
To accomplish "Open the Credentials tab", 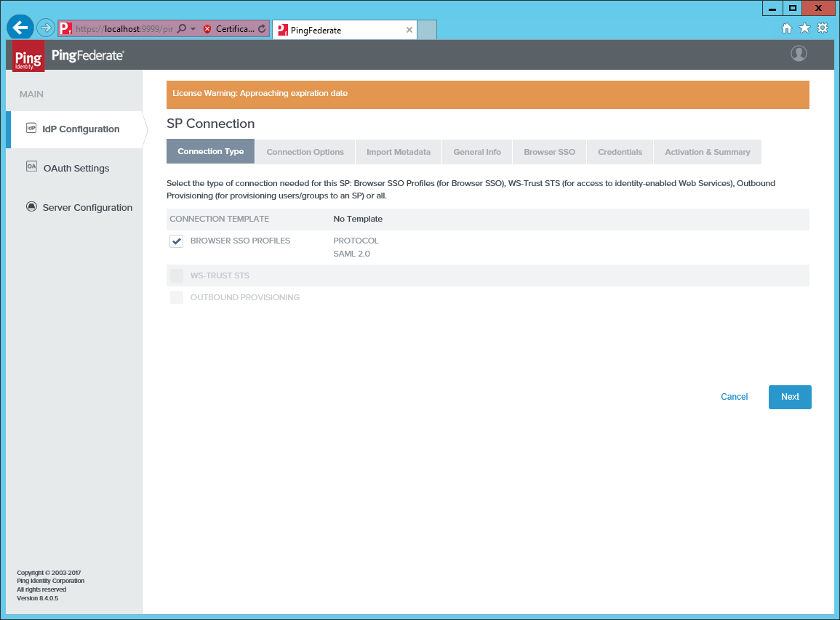I will pos(620,152).
